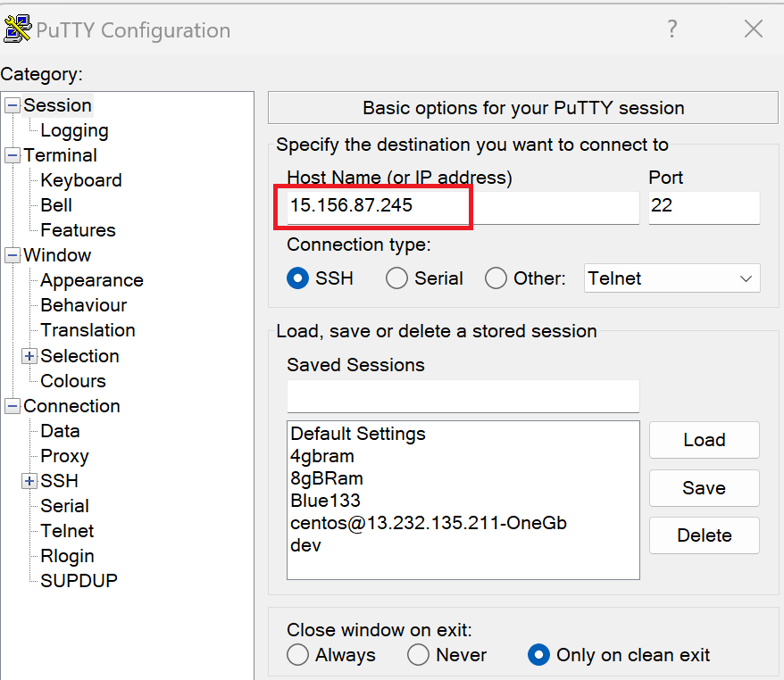The image size is (784, 680).
Task: Click the Port input field
Action: [x=704, y=206]
